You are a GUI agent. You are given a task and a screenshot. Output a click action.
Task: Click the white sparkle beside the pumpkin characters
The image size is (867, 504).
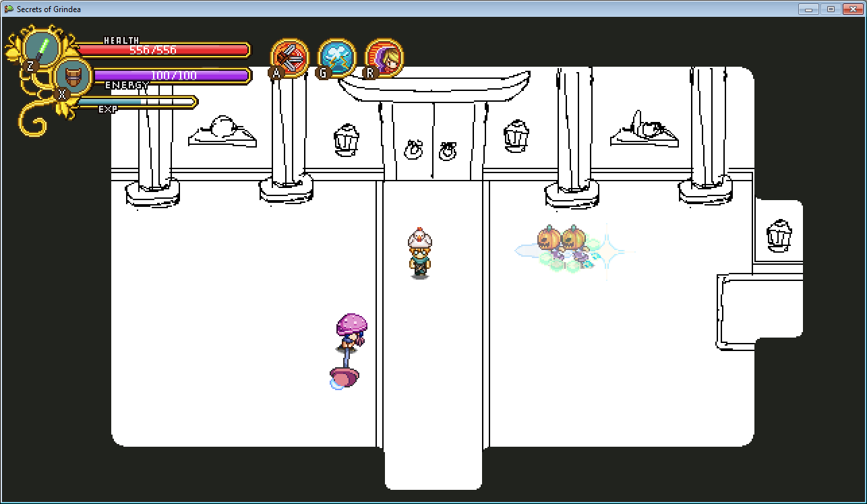pyautogui.click(x=606, y=252)
